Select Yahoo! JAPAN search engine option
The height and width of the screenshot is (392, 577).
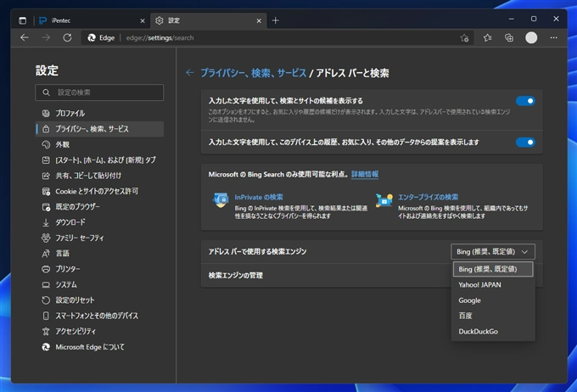(493, 285)
